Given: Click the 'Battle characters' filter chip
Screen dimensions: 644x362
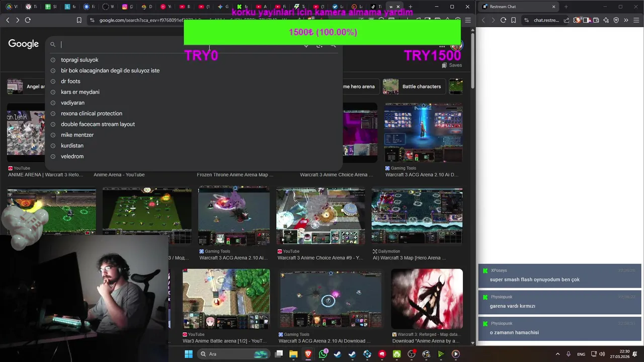Looking at the screenshot, I should (414, 86).
